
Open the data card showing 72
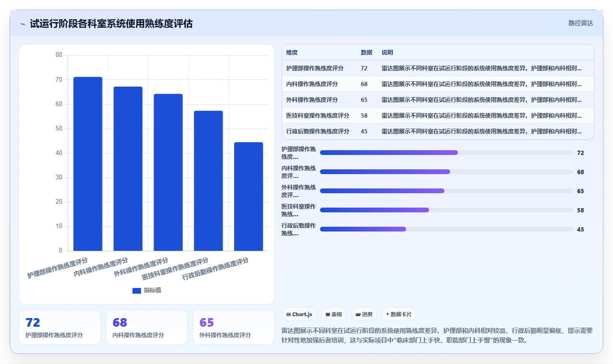(x=60, y=327)
